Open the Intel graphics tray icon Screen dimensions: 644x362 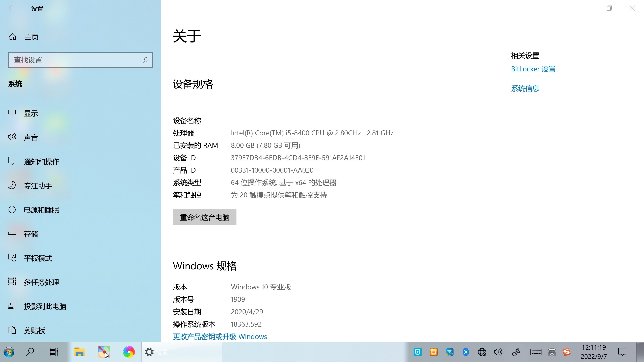[449, 352]
